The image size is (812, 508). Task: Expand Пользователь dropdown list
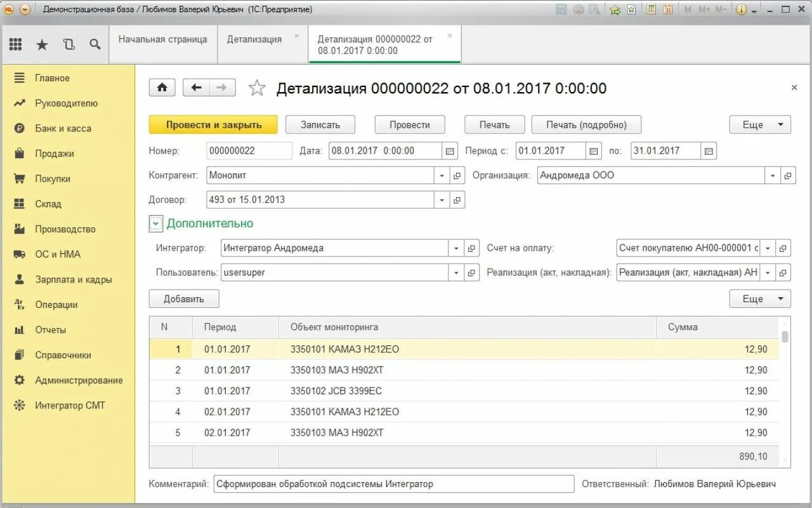click(x=457, y=273)
